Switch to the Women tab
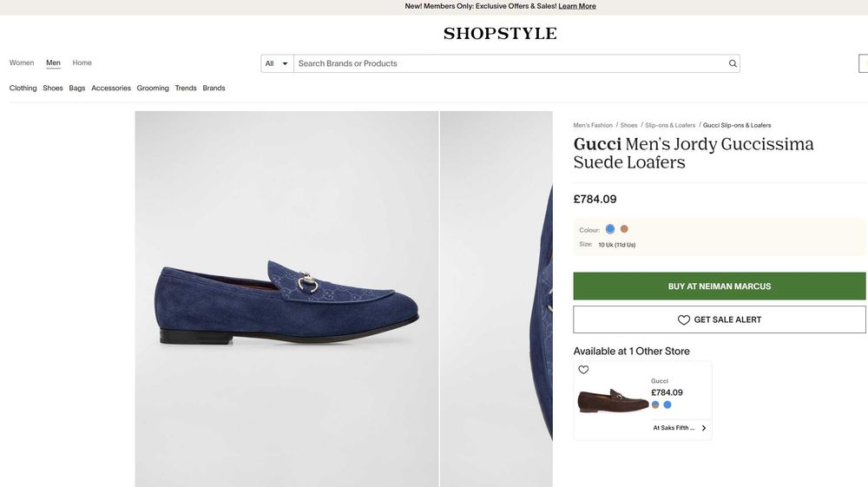The width and height of the screenshot is (868, 487). click(x=22, y=63)
